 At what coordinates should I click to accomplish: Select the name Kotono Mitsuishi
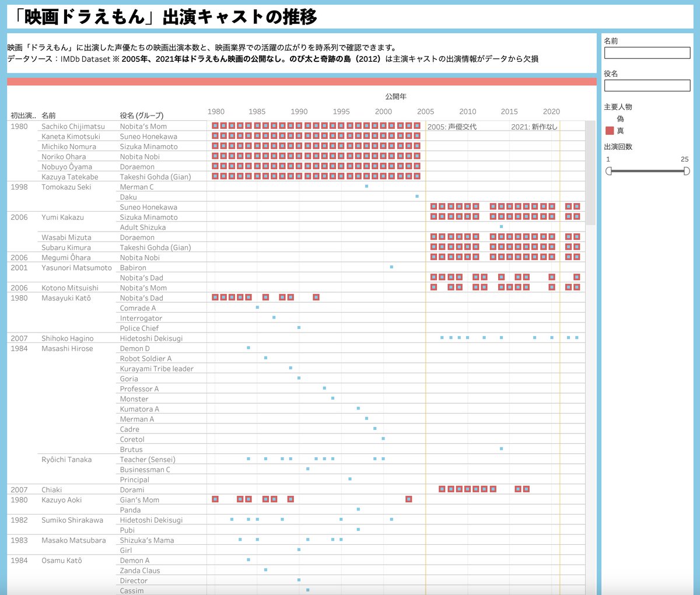[70, 288]
